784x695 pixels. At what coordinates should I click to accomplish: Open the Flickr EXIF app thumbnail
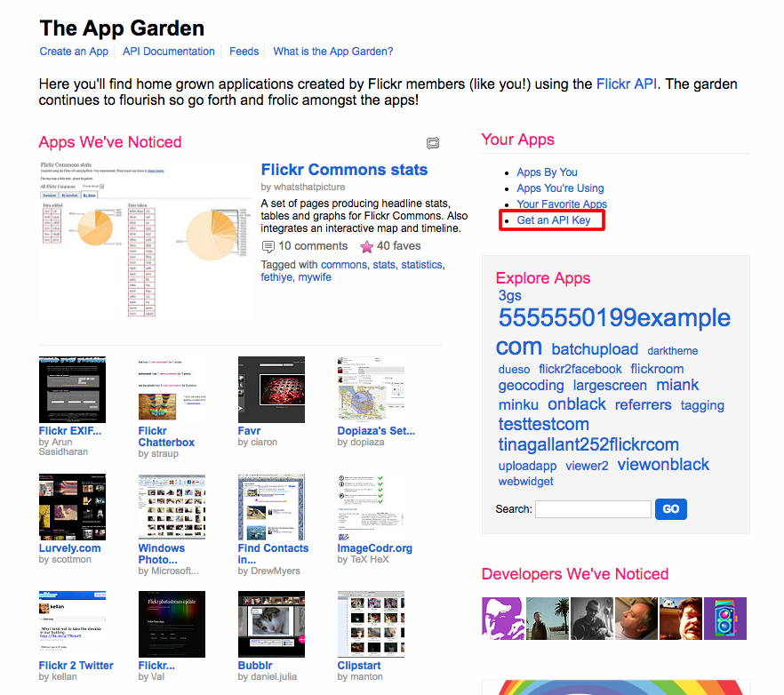73,389
